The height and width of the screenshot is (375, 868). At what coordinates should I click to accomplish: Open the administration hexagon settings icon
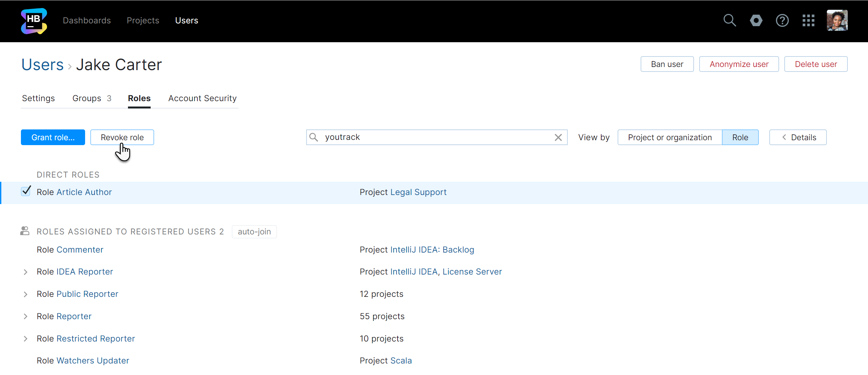tap(756, 21)
